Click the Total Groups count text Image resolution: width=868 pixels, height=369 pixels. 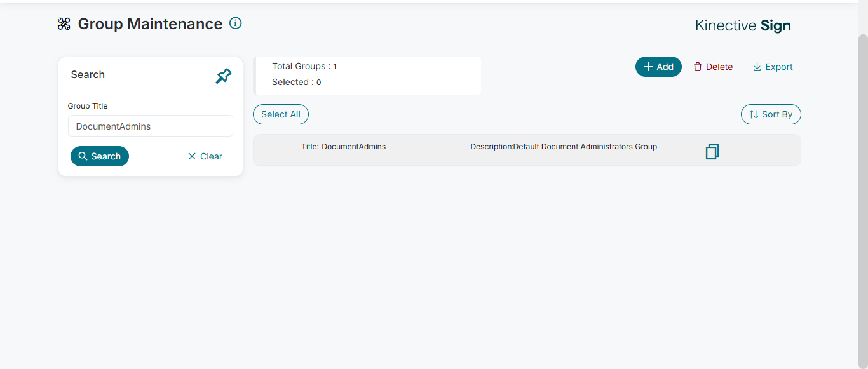click(x=304, y=66)
